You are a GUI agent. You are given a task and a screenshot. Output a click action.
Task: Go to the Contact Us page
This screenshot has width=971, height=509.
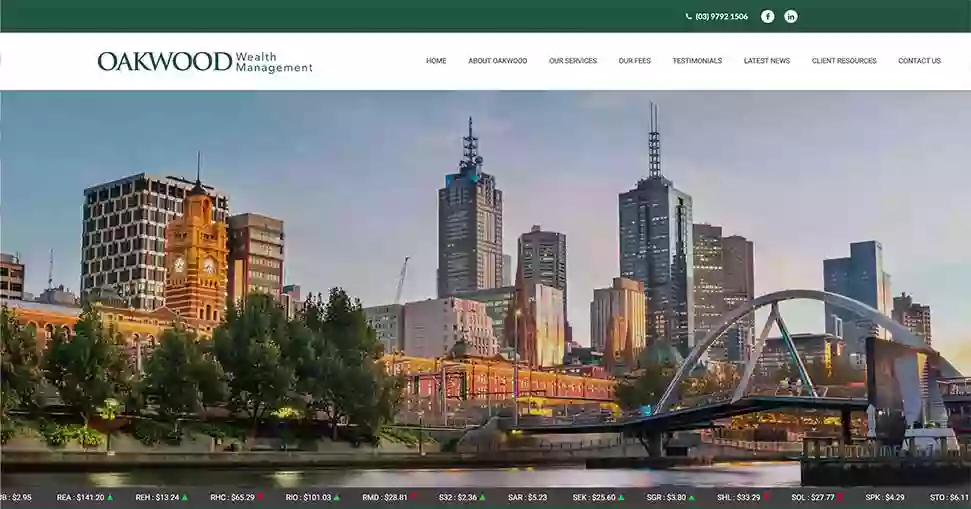point(919,61)
